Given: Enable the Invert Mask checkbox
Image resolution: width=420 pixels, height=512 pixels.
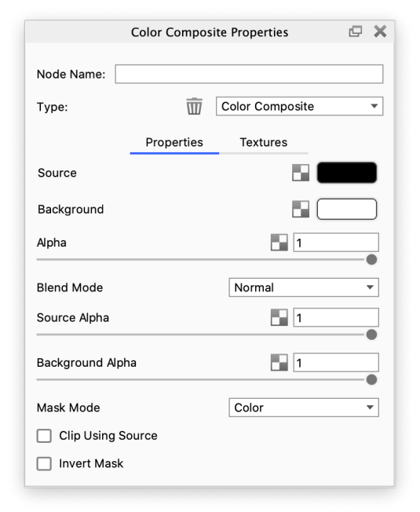Looking at the screenshot, I should tap(44, 463).
